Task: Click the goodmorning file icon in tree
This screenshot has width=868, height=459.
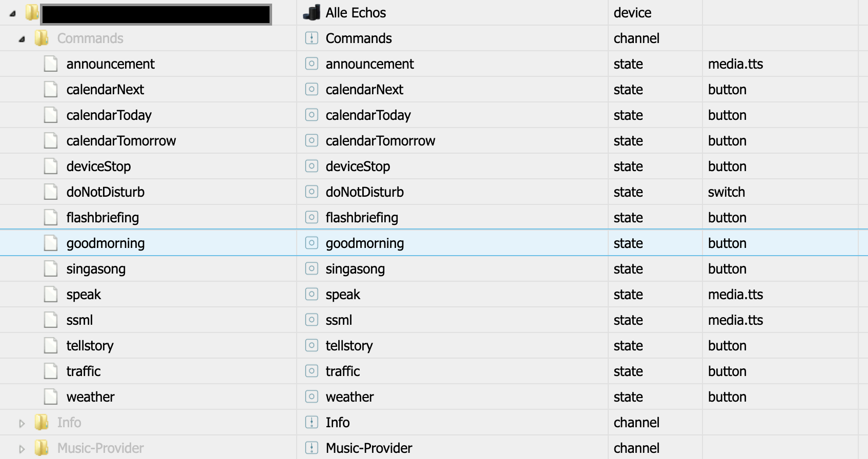Action: pyautogui.click(x=51, y=243)
